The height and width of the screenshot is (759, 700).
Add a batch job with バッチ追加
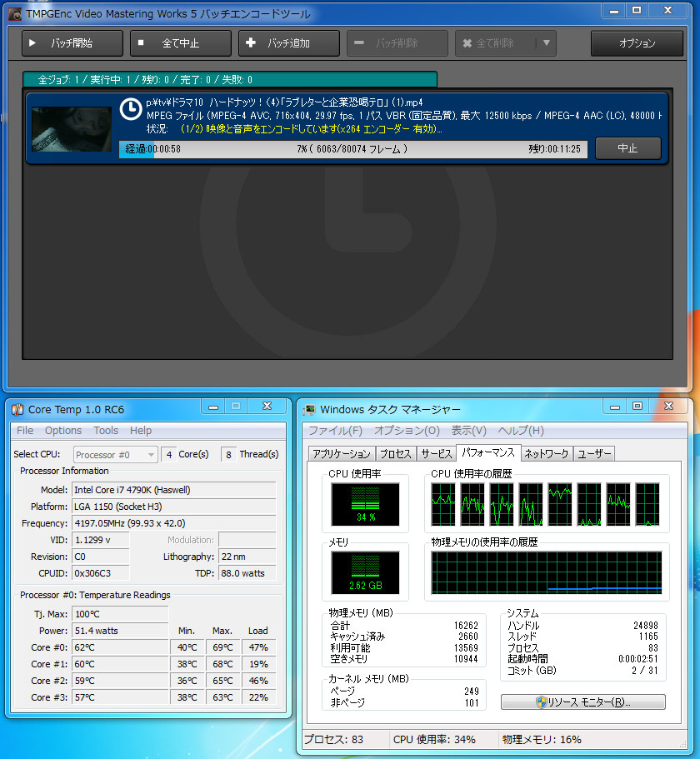click(x=289, y=43)
